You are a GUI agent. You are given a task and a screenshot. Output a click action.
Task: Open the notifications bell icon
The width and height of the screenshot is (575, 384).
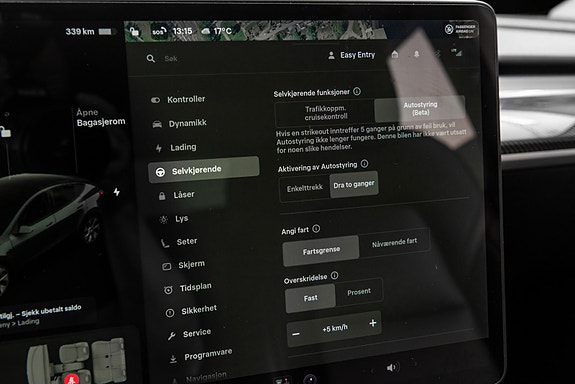pos(416,54)
